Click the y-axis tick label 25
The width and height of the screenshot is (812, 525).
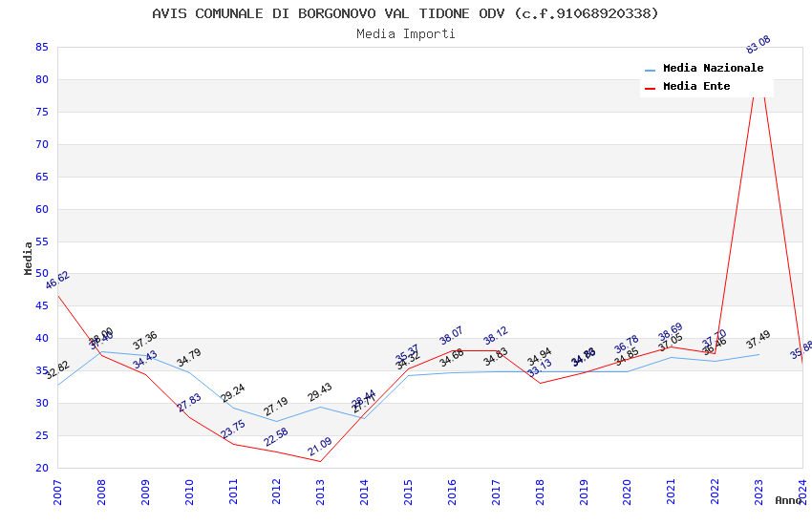pos(42,435)
